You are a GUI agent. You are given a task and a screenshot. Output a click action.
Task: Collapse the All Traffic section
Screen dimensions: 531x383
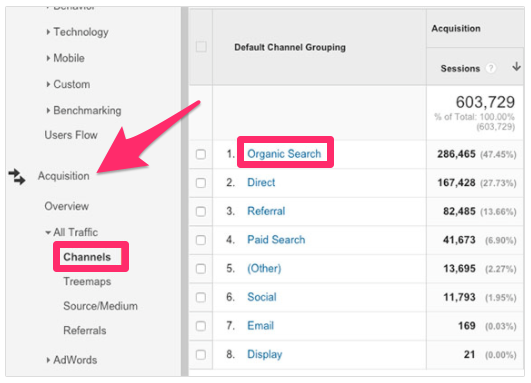(x=72, y=232)
